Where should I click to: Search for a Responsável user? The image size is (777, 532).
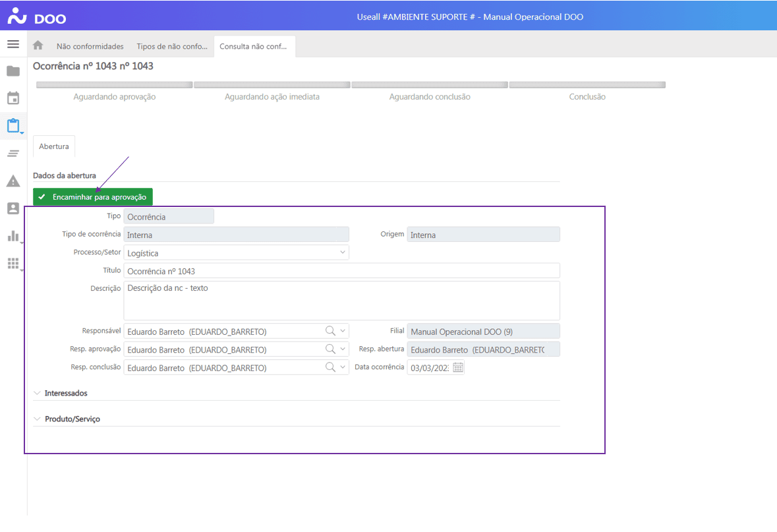pyautogui.click(x=330, y=331)
